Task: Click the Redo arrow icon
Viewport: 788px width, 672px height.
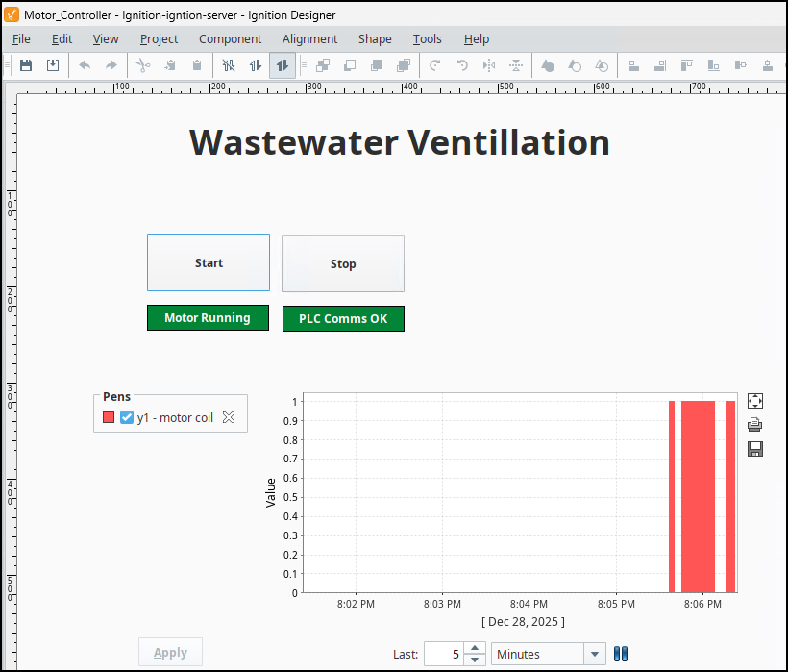Action: pos(111,65)
